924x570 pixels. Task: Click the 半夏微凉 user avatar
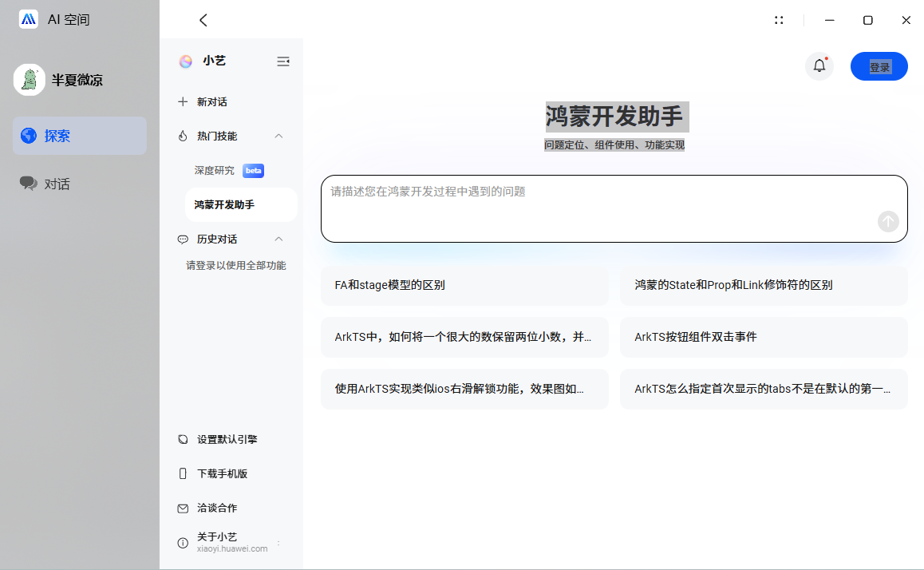[x=30, y=80]
